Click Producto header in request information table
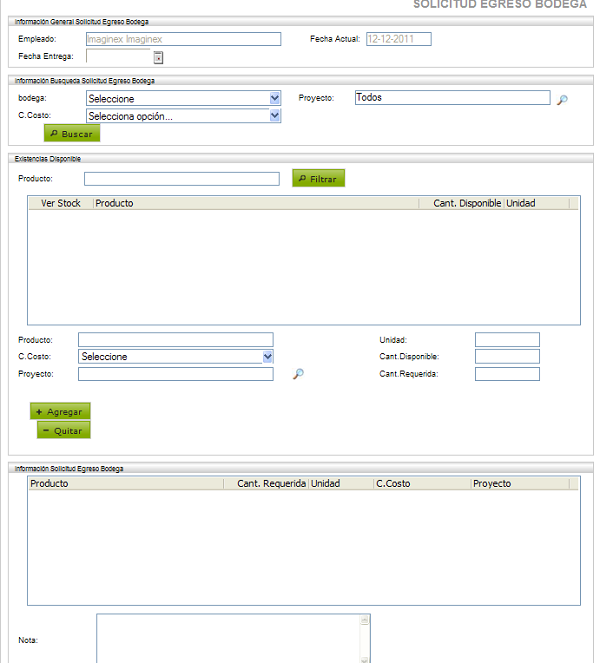Screen dimensions: 600x663 pos(126,484)
